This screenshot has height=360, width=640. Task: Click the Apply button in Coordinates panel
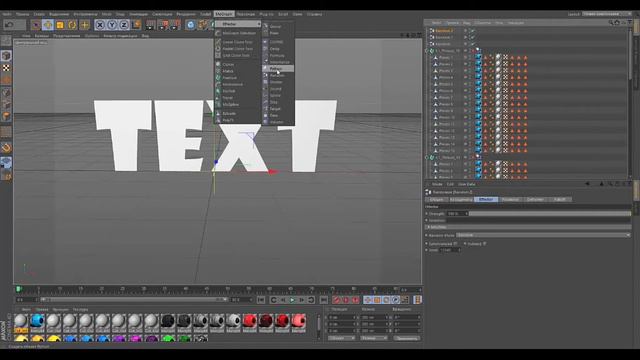pos(406,339)
